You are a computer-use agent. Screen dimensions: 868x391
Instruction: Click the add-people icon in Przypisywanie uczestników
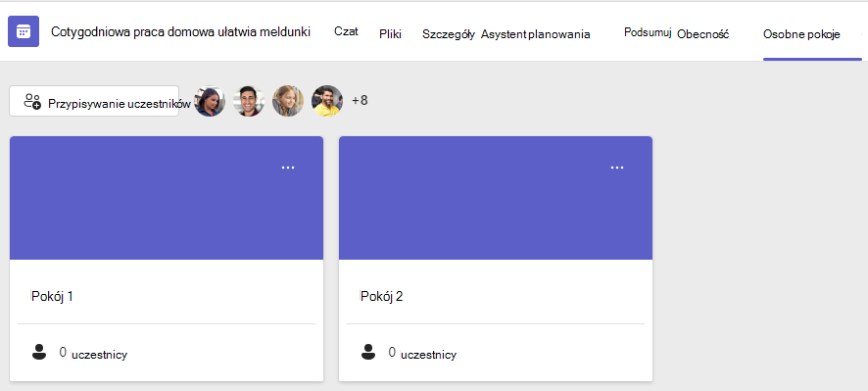coord(32,101)
